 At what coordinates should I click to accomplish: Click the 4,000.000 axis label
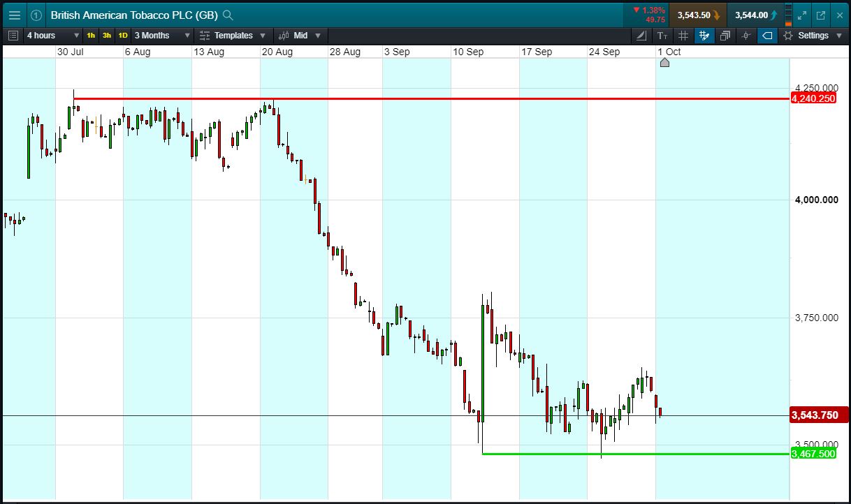817,200
